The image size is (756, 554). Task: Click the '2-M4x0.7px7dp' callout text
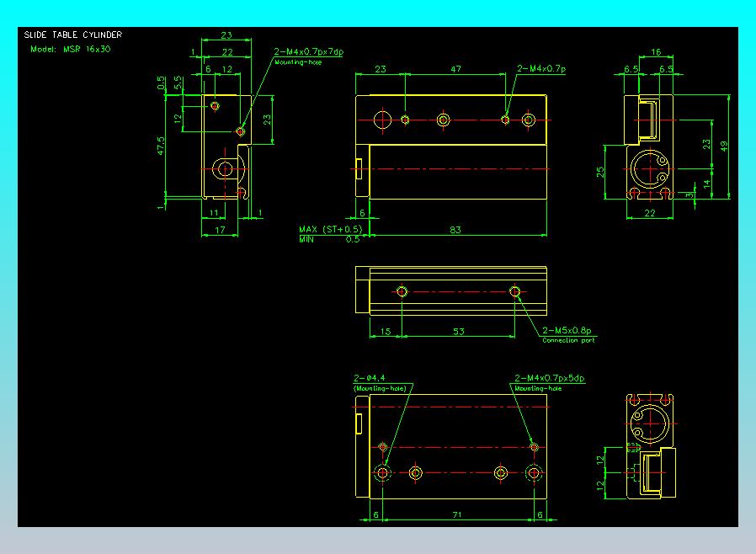click(309, 51)
